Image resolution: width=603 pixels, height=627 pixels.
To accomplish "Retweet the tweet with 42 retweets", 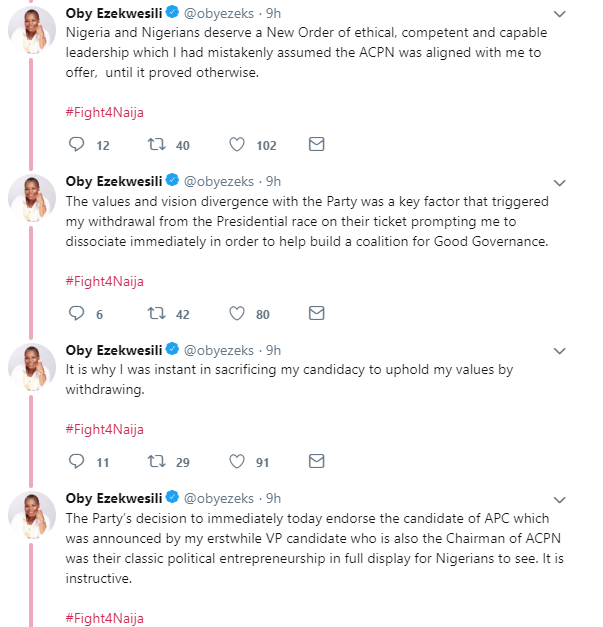I will coord(156,314).
